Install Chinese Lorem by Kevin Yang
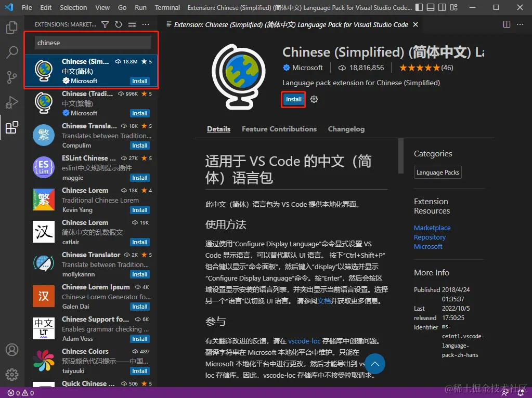 pos(139,210)
